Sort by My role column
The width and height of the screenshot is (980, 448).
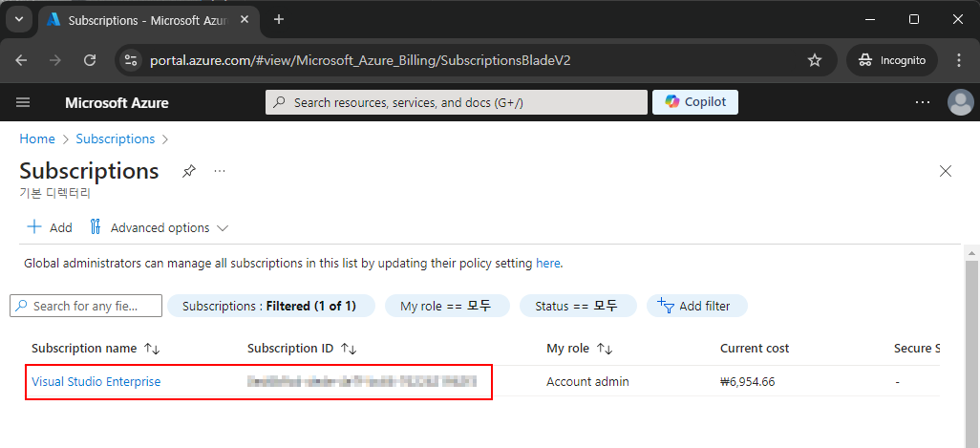tap(580, 349)
